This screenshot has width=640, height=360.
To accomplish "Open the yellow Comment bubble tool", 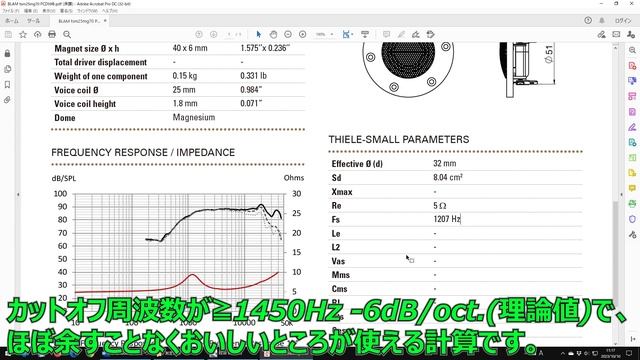I will [632, 189].
